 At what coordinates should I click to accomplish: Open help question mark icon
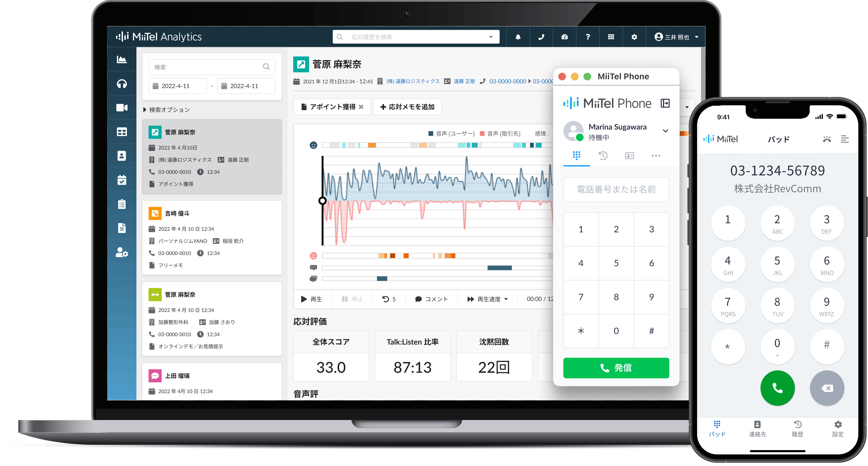pyautogui.click(x=588, y=37)
